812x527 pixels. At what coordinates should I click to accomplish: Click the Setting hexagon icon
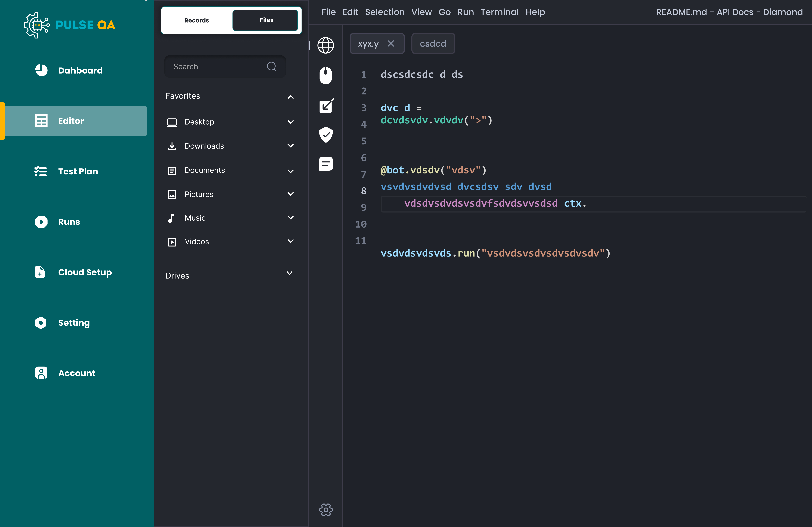click(x=41, y=323)
